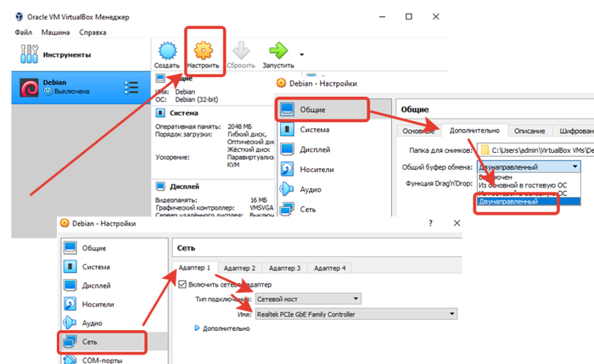This screenshot has height=364, width=594.
Task: Click Сеть icon in lower settings window
Action: coord(70,342)
